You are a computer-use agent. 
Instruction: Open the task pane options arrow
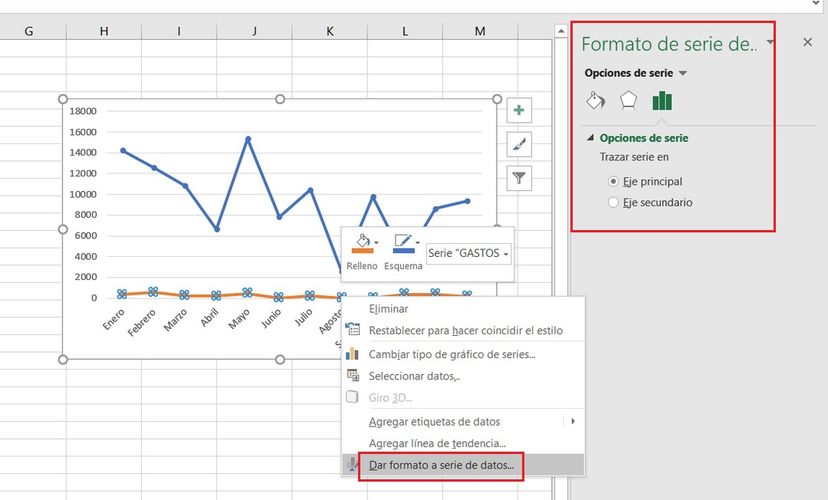coord(770,43)
